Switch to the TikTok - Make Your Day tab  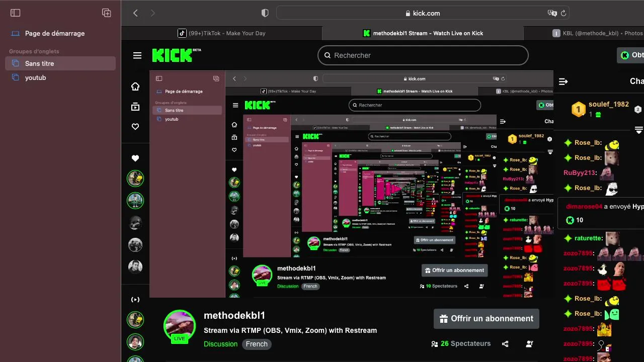(221, 33)
